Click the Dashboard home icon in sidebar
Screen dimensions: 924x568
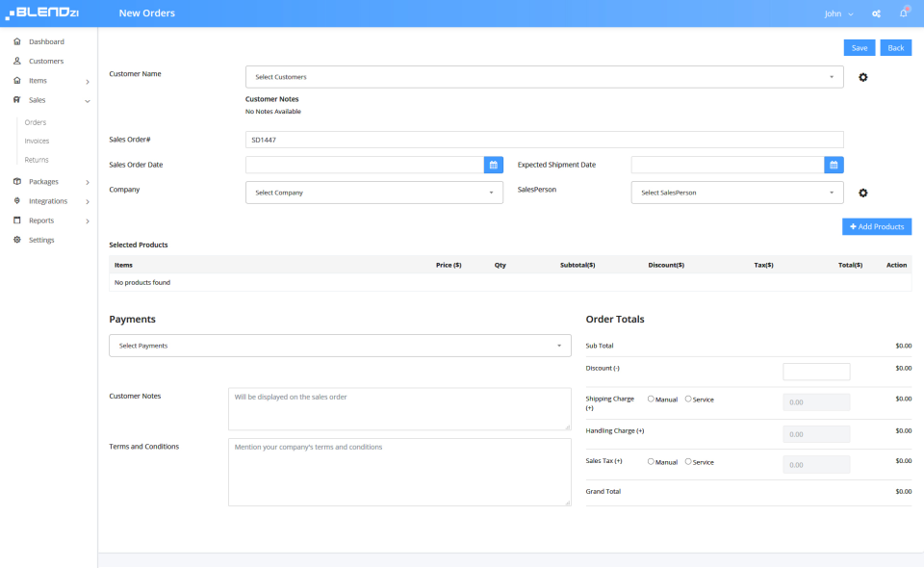pos(17,41)
